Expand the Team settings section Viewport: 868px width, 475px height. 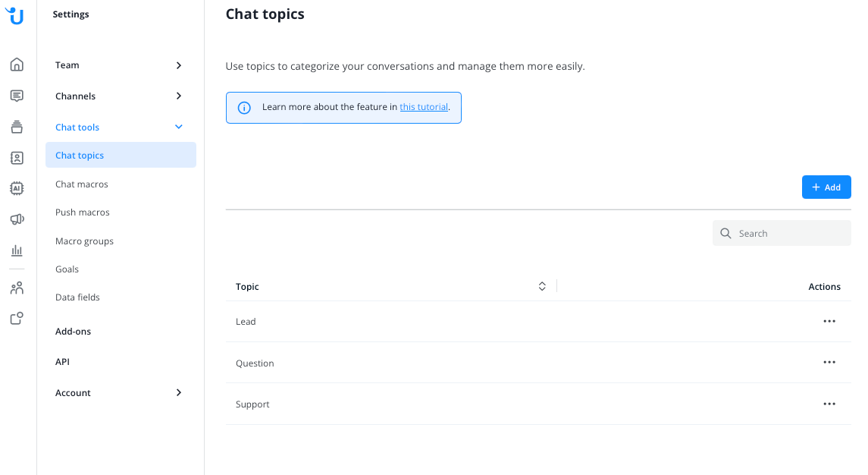pos(119,65)
